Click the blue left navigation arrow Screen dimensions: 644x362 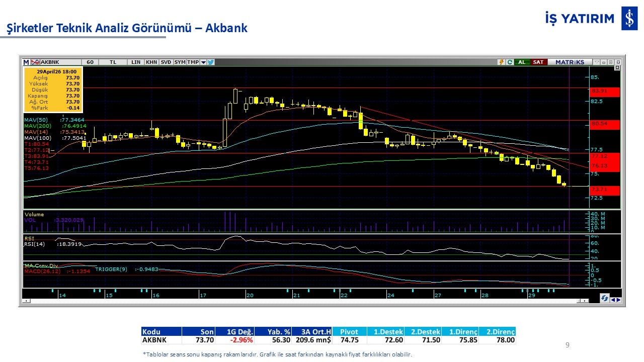click(612, 300)
